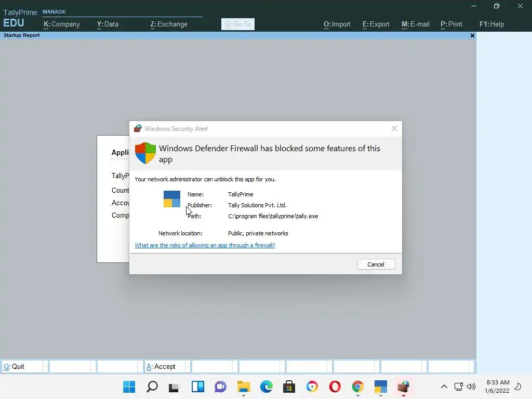
Task: Click the Windows Security Alert taskbar icon
Action: 403,387
